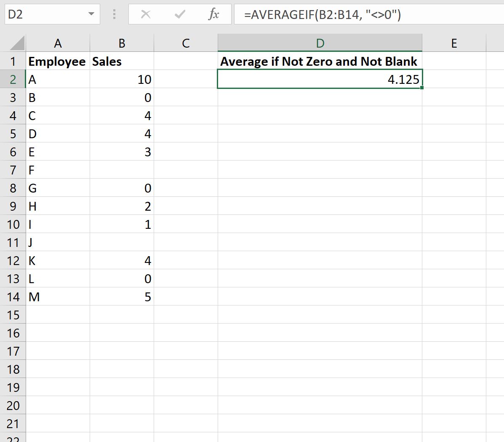This screenshot has width=504, height=442.
Task: Select column D header
Action: click(x=320, y=43)
